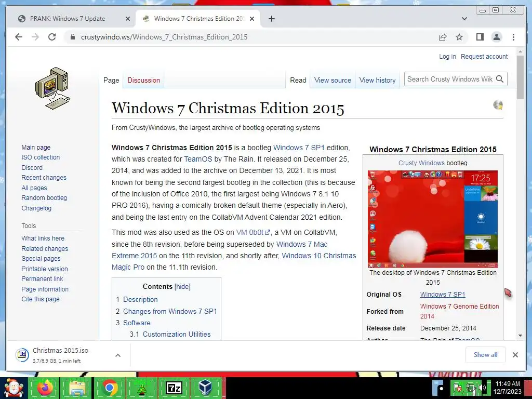Open Cite this page tool link

(41, 299)
